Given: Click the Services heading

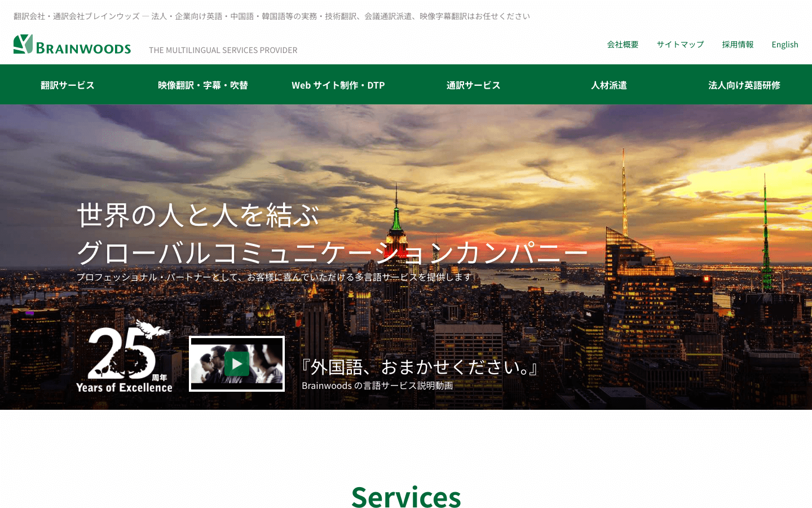Looking at the screenshot, I should 406,497.
